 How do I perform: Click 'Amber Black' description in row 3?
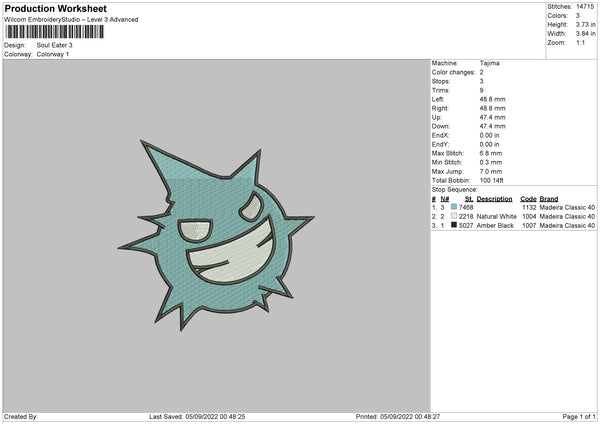495,225
